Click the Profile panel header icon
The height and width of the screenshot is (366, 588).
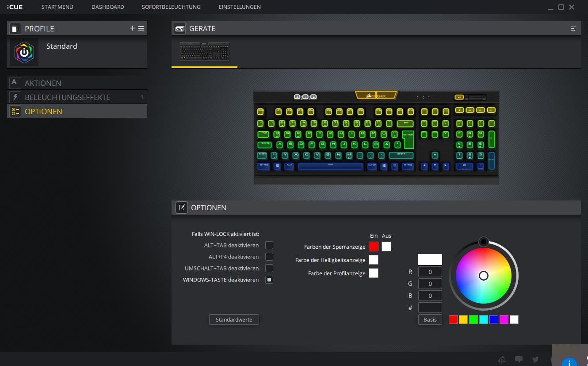coord(15,29)
